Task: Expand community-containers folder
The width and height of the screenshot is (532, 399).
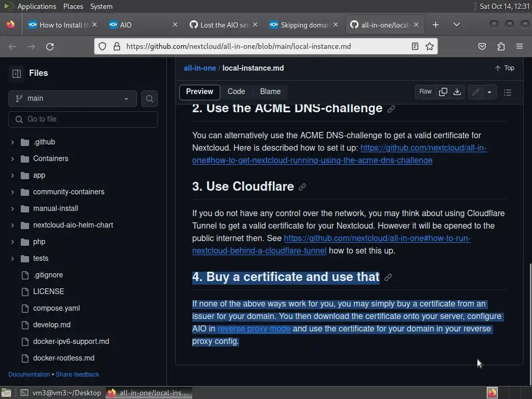Action: tap(12, 192)
